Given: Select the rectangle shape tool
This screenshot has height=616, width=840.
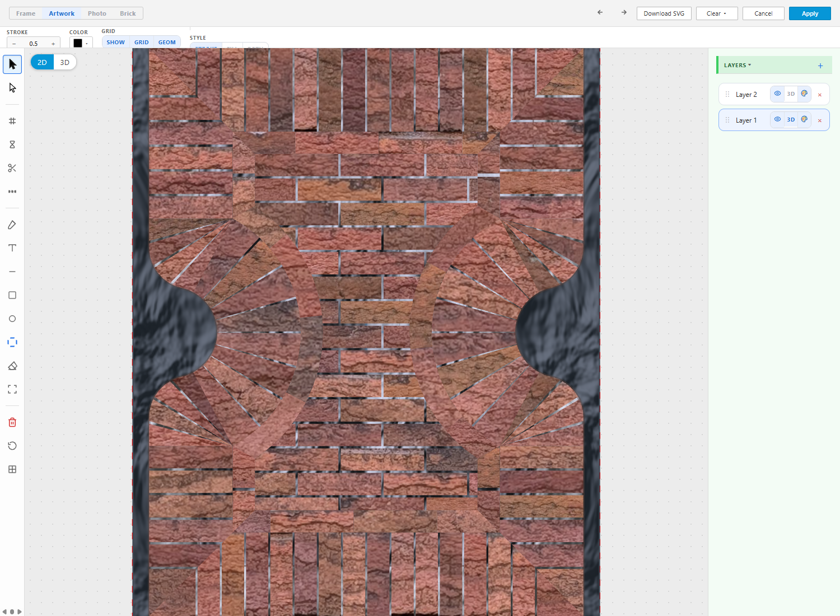Looking at the screenshot, I should coord(12,295).
